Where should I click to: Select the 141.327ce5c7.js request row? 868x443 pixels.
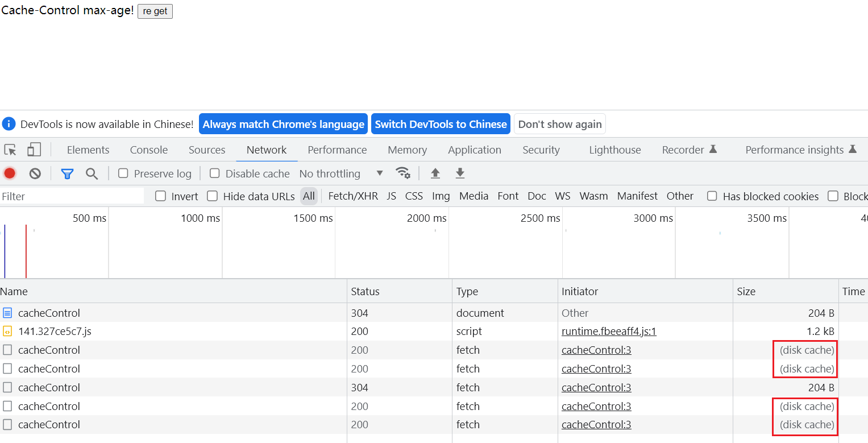tap(434, 331)
